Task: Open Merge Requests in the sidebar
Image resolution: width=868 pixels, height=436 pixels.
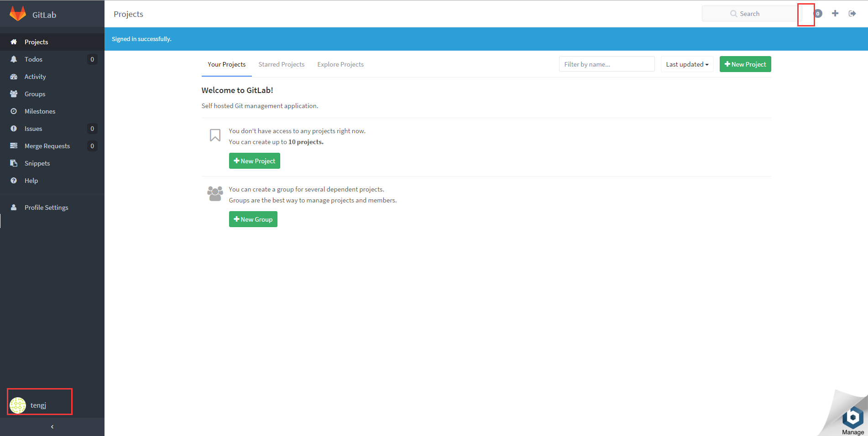Action: tap(52, 146)
